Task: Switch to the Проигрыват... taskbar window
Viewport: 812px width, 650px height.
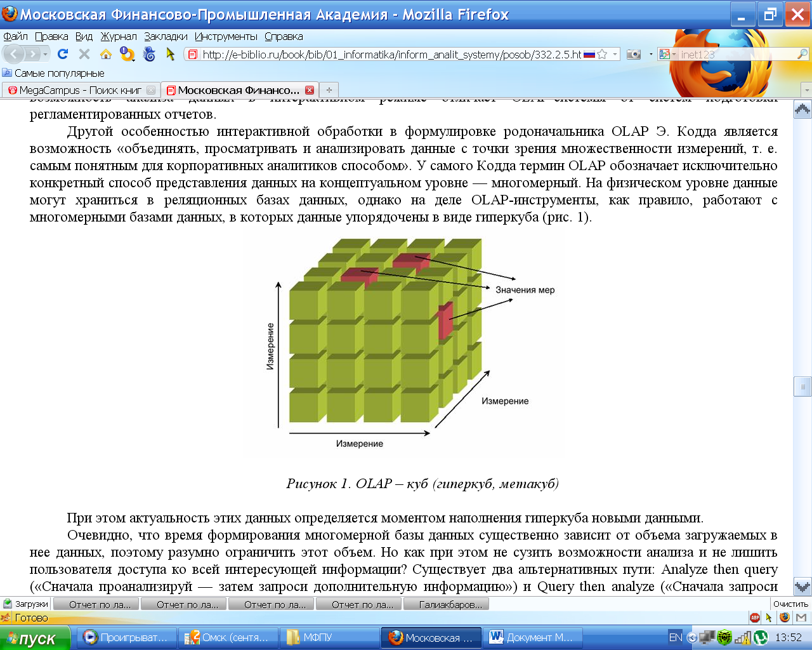Action: 126,638
